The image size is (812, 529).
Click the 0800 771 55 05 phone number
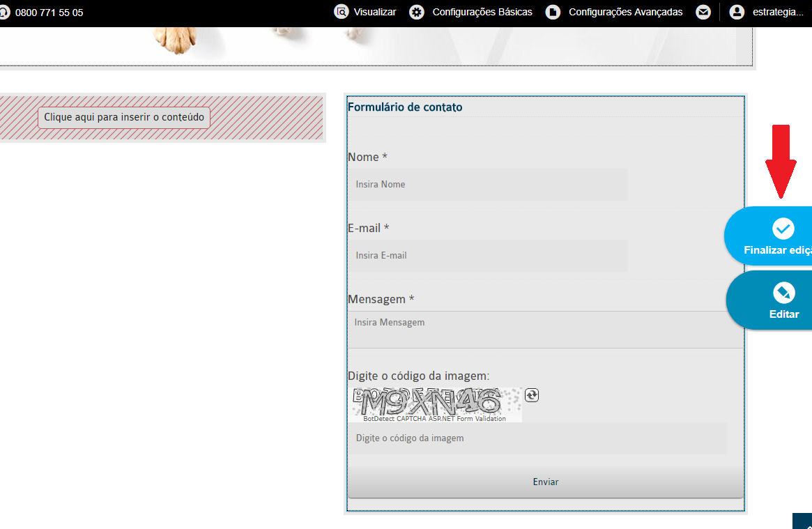coord(49,13)
